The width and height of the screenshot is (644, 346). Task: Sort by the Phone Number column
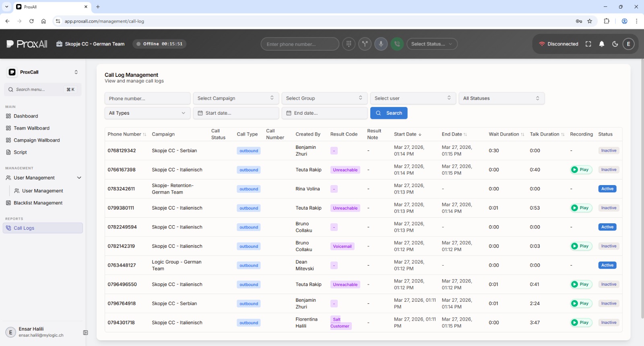click(x=127, y=134)
